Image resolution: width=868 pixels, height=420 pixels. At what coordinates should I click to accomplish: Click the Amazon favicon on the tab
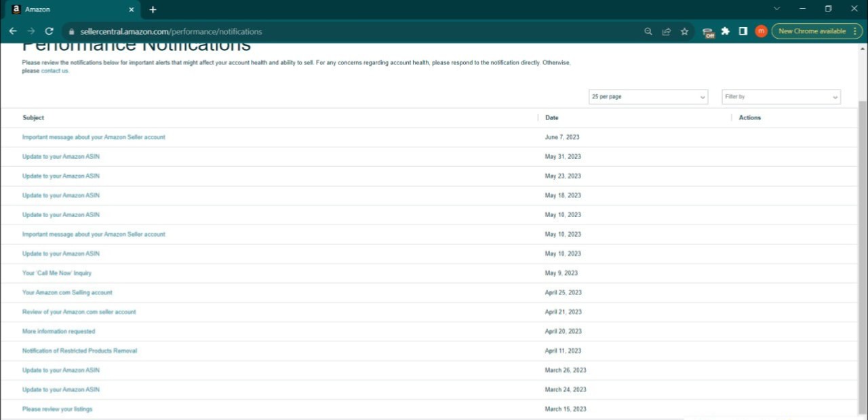16,9
